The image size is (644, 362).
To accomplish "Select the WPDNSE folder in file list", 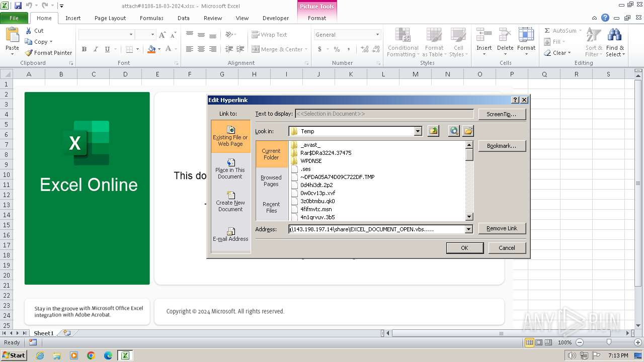I will (x=311, y=161).
